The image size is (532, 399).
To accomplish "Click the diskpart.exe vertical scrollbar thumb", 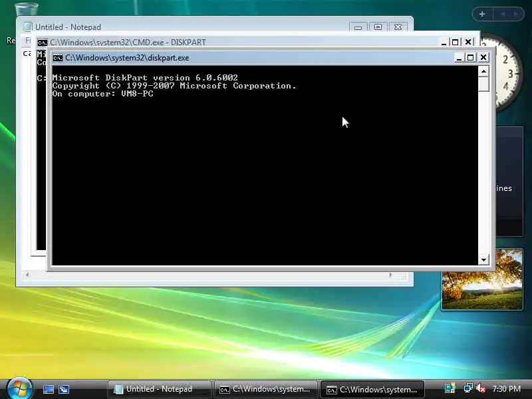I will coord(483,84).
